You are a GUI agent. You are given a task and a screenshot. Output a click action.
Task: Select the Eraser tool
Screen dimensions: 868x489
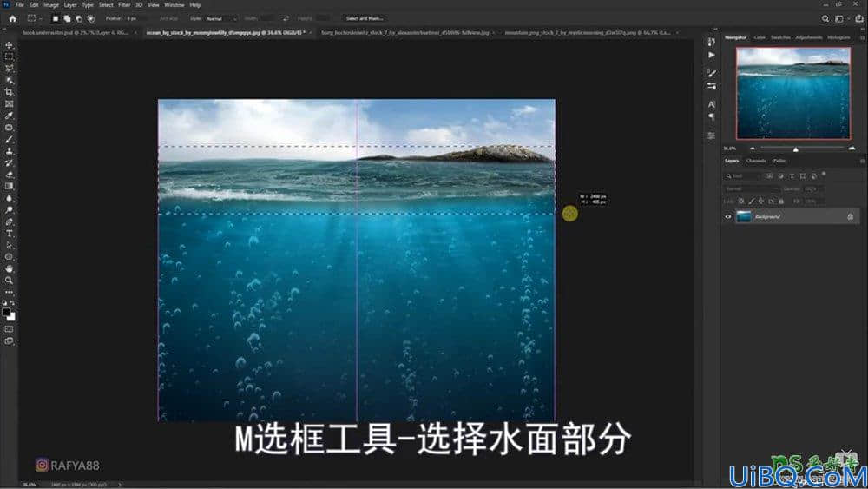(9, 175)
